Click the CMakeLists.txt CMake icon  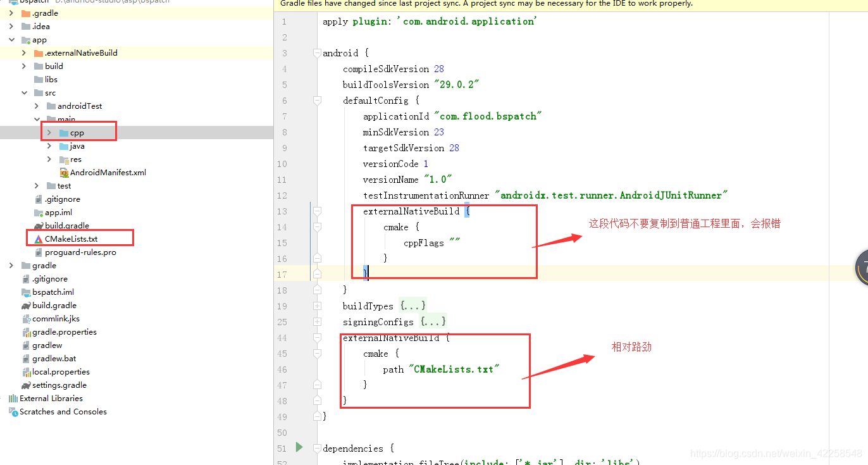point(39,239)
